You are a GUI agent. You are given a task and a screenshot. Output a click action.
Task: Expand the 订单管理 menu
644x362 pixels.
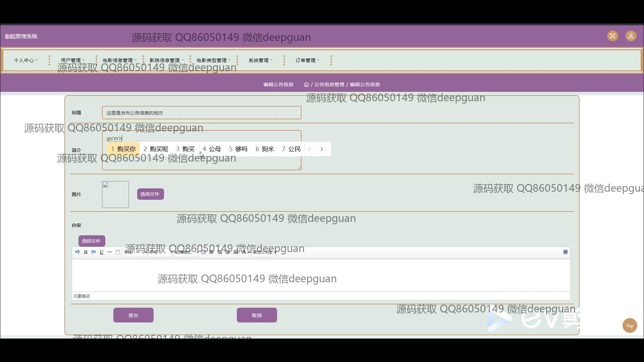coord(308,60)
